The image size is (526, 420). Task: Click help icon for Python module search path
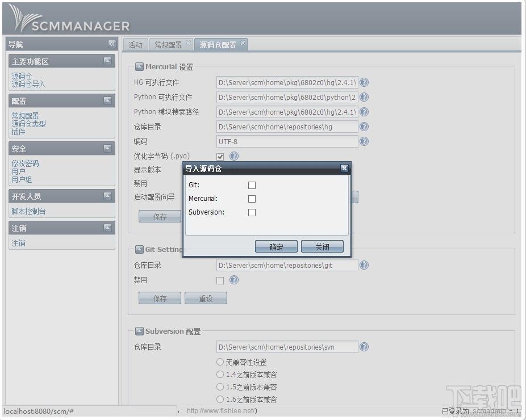364,112
